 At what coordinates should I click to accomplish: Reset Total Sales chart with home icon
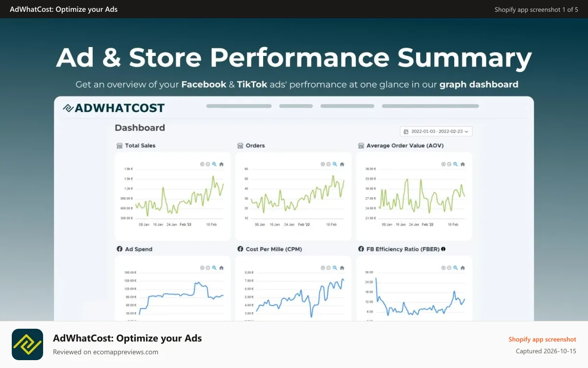tap(221, 164)
